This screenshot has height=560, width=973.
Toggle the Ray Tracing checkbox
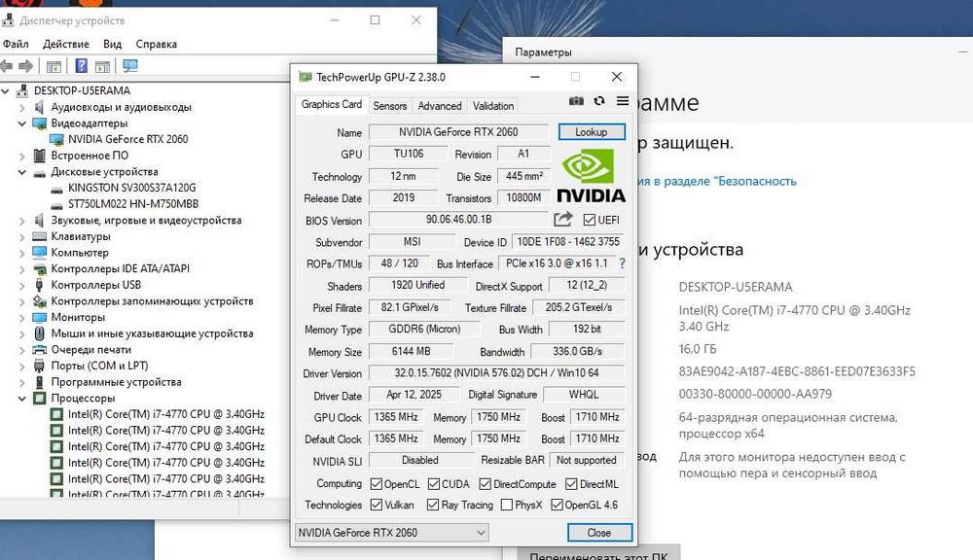pyautogui.click(x=433, y=505)
